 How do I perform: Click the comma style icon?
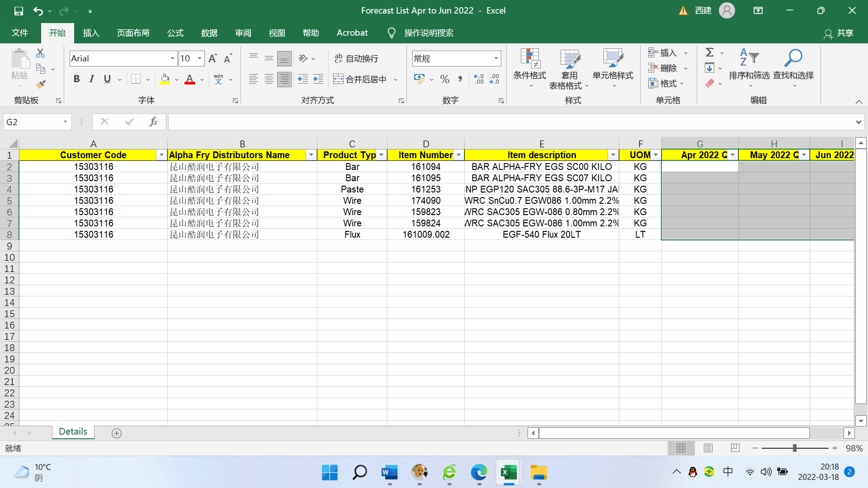460,79
